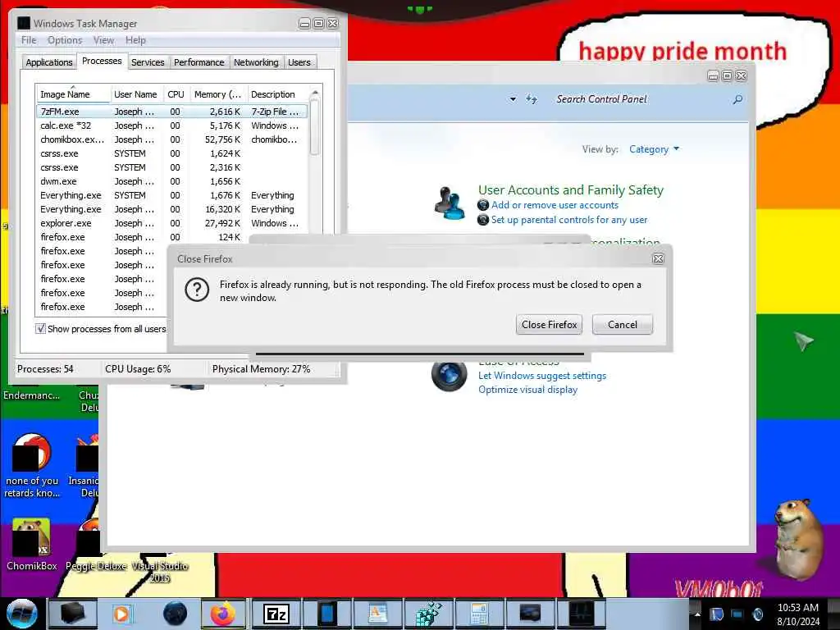
Task: Open the View by Category dropdown
Action: click(654, 149)
